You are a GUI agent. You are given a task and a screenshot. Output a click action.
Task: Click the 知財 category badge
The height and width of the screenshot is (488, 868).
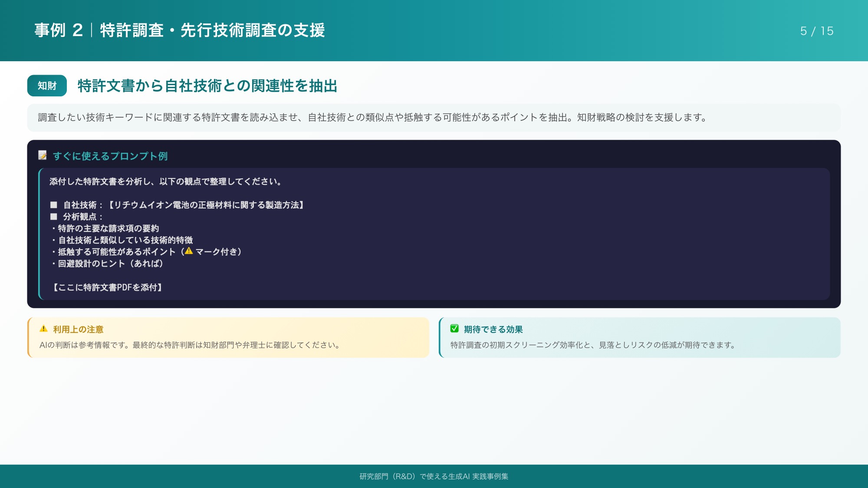pos(47,86)
